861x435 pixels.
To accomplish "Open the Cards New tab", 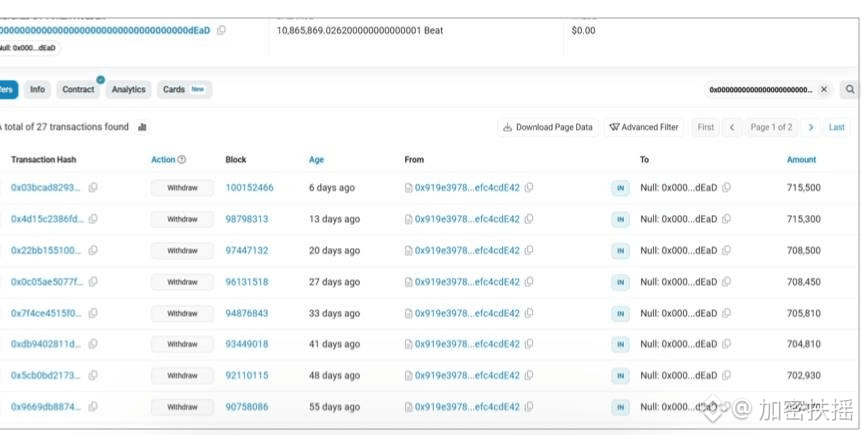I will click(x=184, y=90).
